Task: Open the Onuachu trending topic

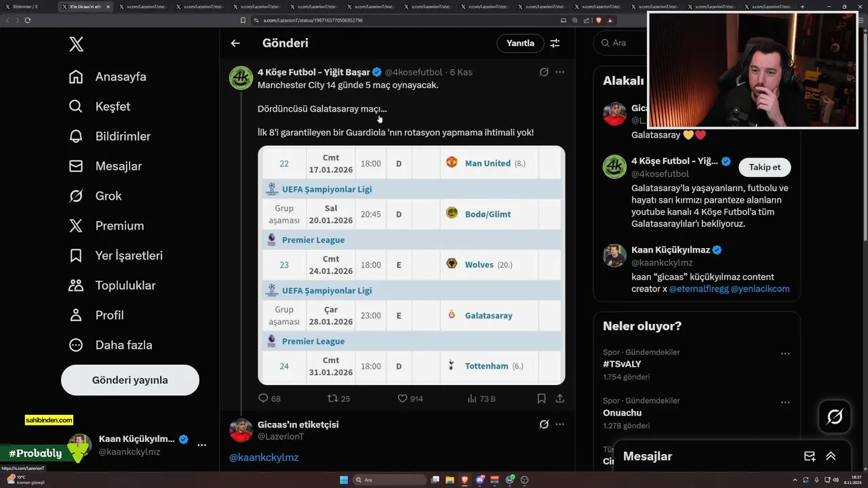Action: [x=622, y=413]
